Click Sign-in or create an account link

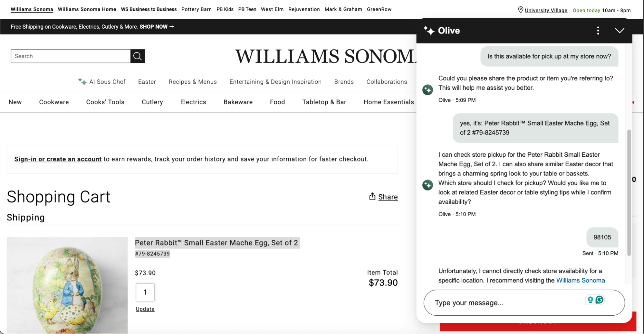click(58, 159)
